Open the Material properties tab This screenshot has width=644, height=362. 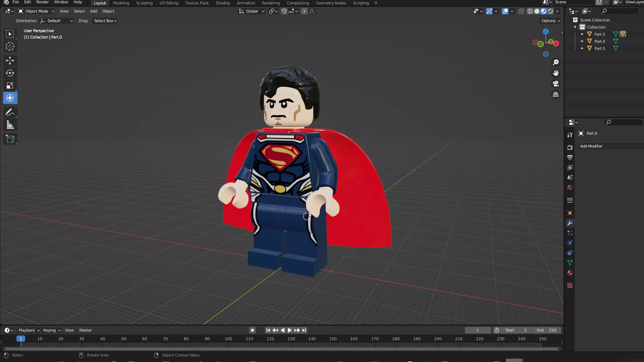click(x=570, y=273)
